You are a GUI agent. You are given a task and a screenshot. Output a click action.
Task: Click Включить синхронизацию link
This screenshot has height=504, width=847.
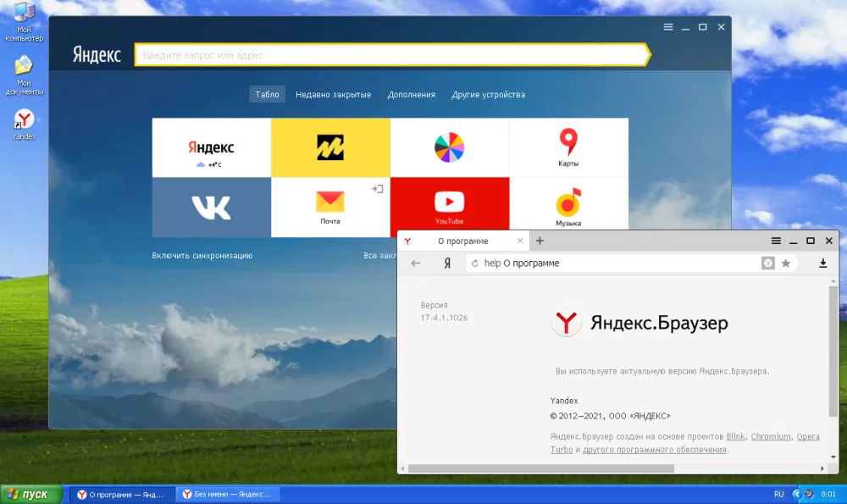tap(202, 256)
